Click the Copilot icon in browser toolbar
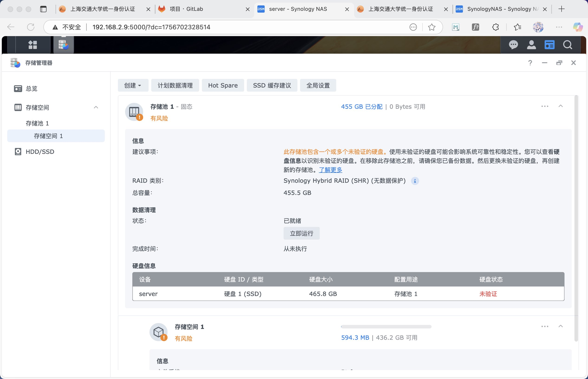 pyautogui.click(x=578, y=27)
